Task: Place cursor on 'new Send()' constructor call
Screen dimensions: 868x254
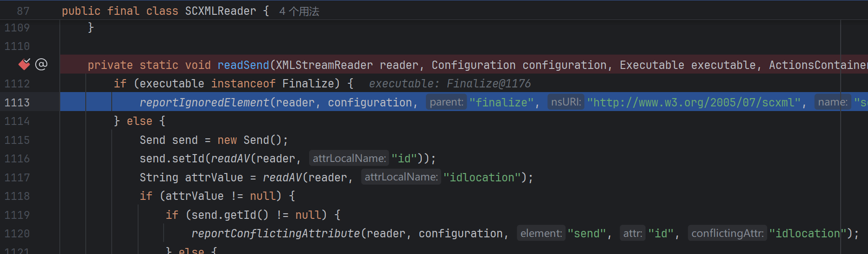Action: pos(262,140)
